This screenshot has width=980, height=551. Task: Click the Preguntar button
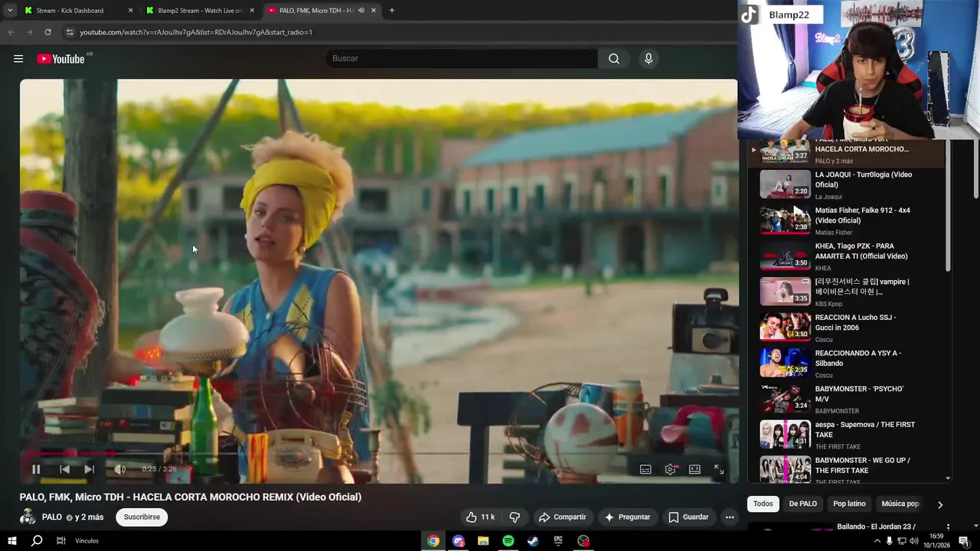click(627, 517)
